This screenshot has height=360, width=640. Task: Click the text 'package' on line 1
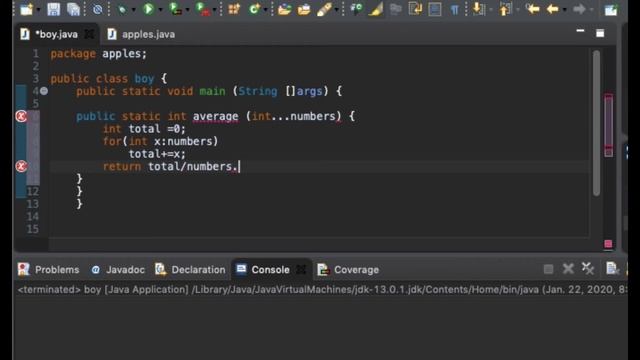coord(73,54)
